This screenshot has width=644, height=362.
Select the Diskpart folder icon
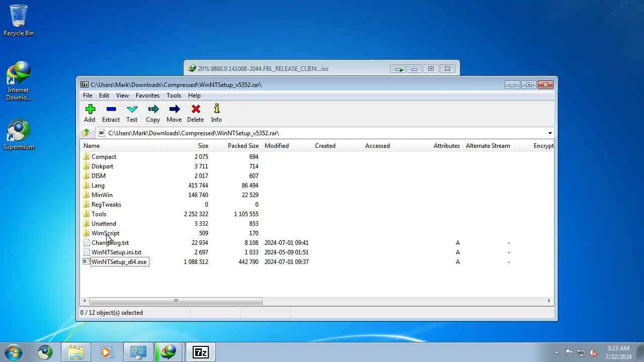click(87, 166)
